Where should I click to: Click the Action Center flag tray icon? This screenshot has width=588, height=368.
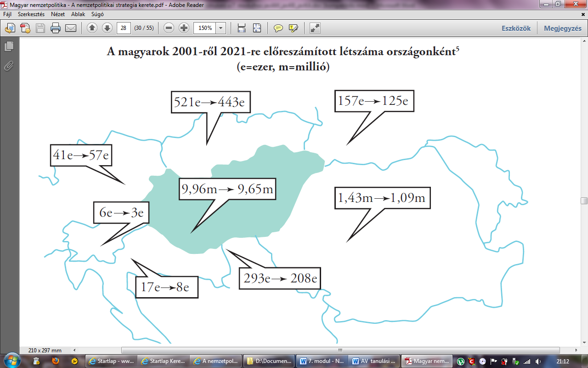(494, 362)
